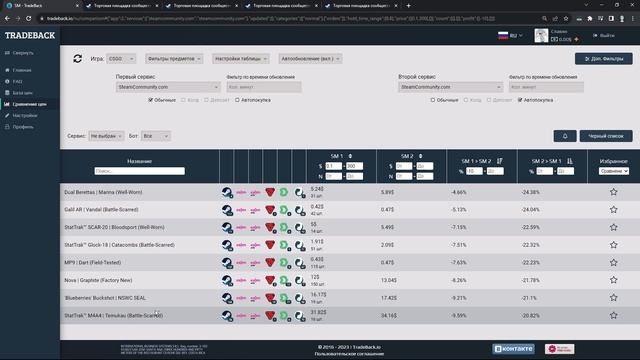Toggle Депозит checkbox under Второй сервис

(x=489, y=100)
